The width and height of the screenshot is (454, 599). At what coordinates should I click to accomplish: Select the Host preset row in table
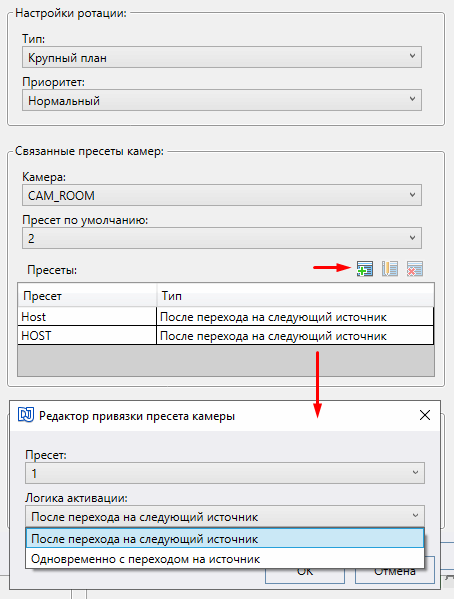(225, 317)
